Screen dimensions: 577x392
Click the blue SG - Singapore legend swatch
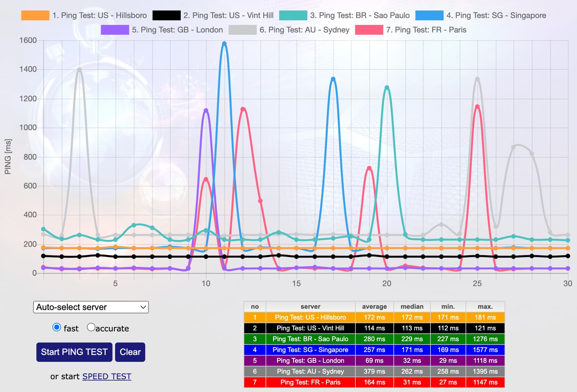(429, 15)
